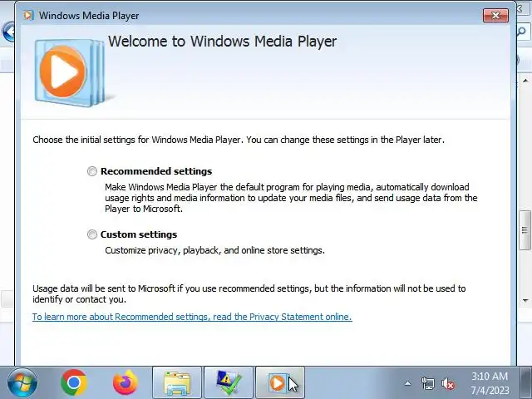Image resolution: width=532 pixels, height=399 pixels.
Task: Open the clock showing 3:10 AM
Action: click(490, 383)
